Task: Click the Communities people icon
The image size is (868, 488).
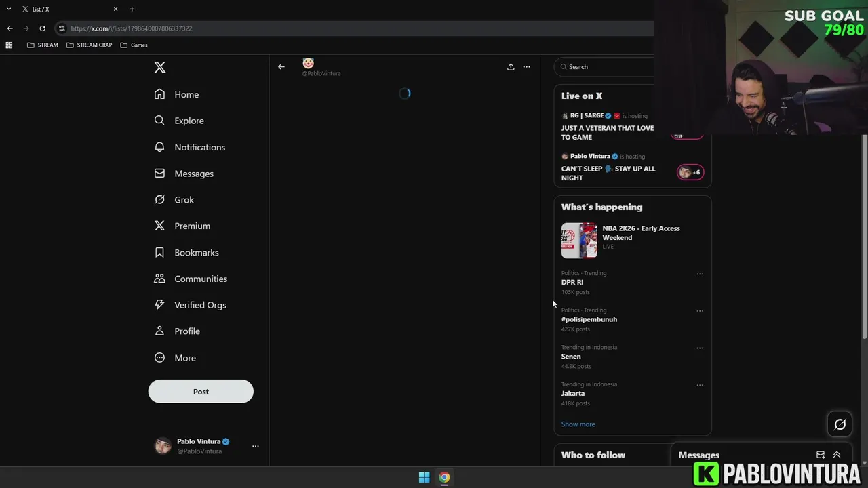Action: click(159, 279)
